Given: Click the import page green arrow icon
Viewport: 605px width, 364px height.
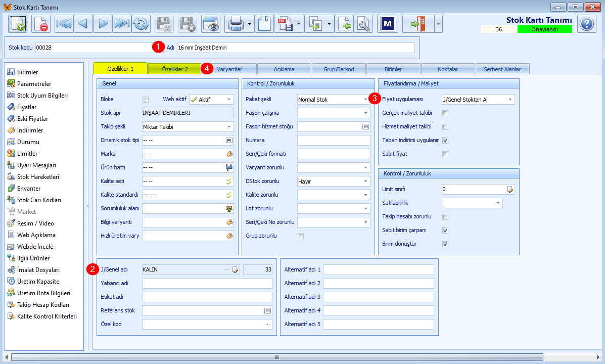Looking at the screenshot, I should point(344,24).
